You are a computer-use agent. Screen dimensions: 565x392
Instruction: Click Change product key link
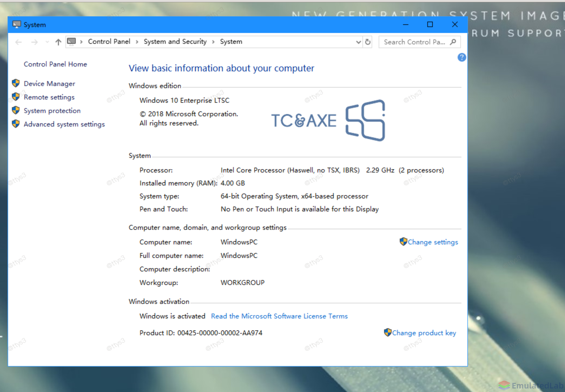tap(424, 333)
